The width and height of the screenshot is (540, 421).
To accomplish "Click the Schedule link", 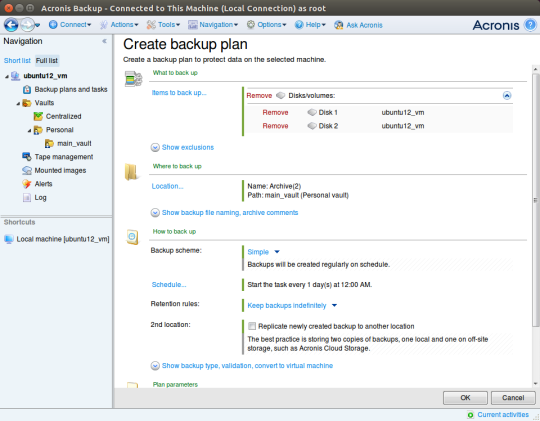I will pos(169,285).
